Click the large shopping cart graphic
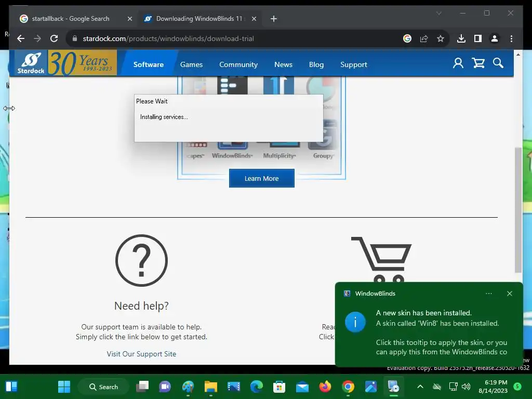Screen dimensions: 532x399 pyautogui.click(x=381, y=259)
